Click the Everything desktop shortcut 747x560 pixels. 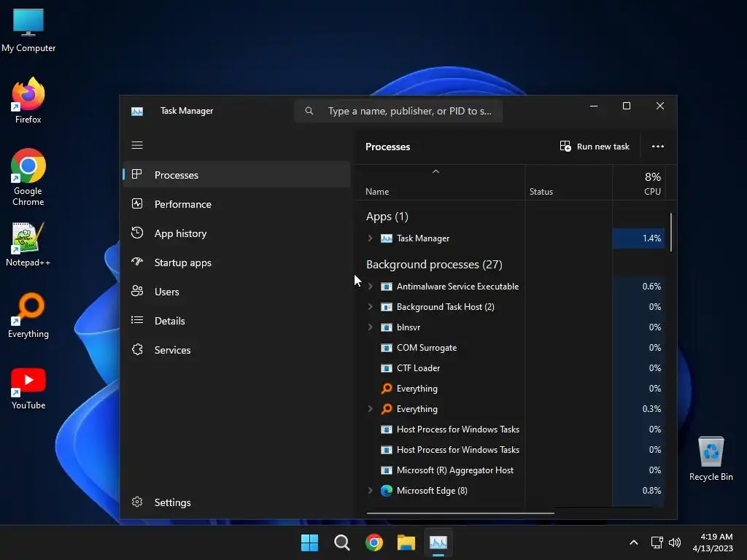pyautogui.click(x=28, y=316)
